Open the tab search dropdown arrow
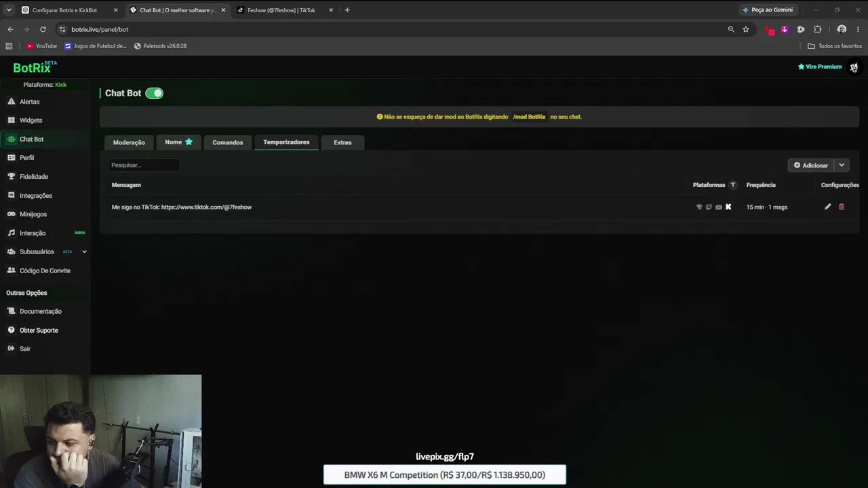Image resolution: width=868 pixels, height=488 pixels. (9, 10)
